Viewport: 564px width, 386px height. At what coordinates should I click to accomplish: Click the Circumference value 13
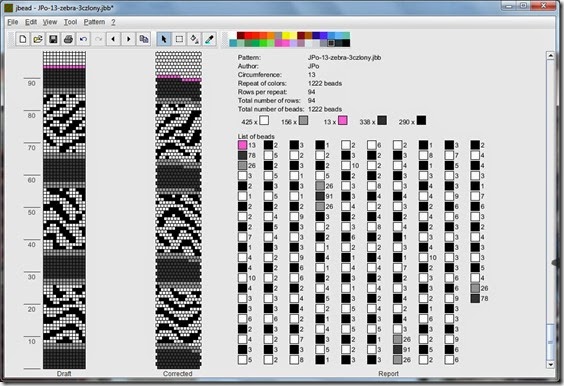tap(311, 75)
